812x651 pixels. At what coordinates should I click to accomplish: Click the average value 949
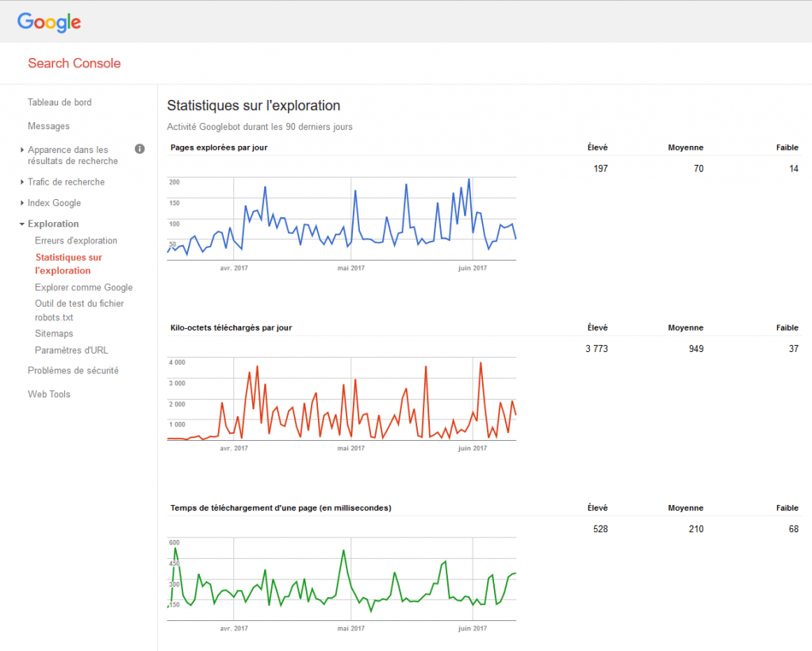tap(696, 349)
